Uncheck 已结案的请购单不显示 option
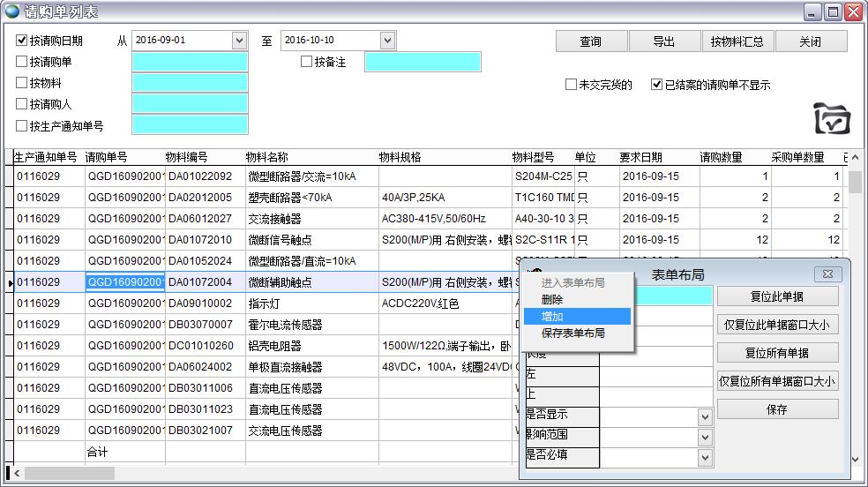 [656, 85]
